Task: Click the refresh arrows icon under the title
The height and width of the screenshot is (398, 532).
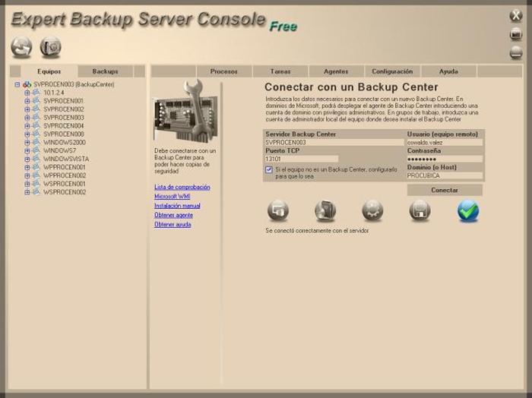Action: pos(21,47)
